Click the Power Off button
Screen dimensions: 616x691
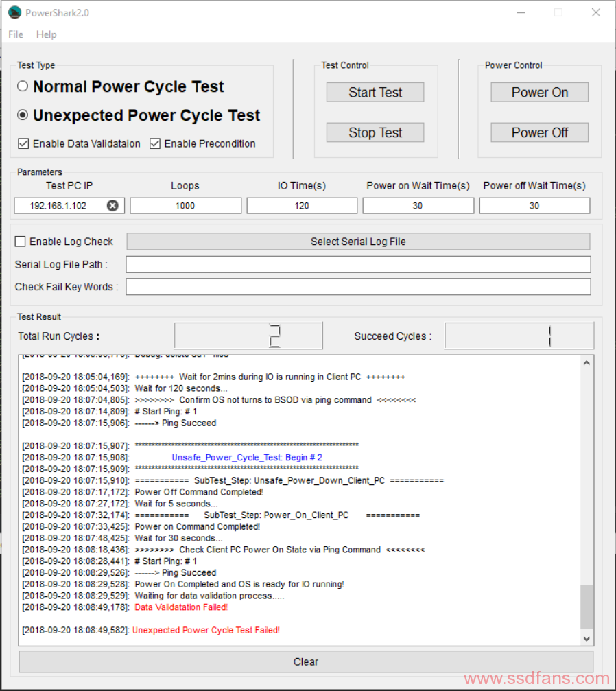(x=539, y=132)
